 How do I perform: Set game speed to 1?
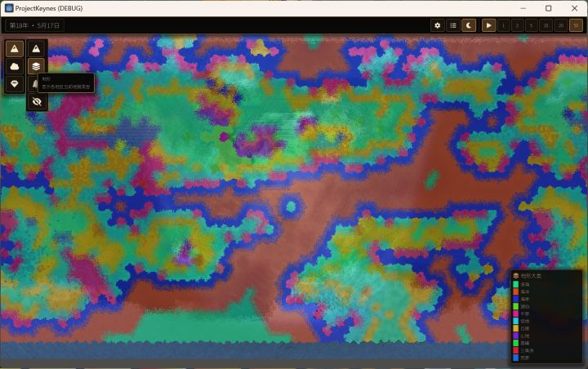point(503,25)
